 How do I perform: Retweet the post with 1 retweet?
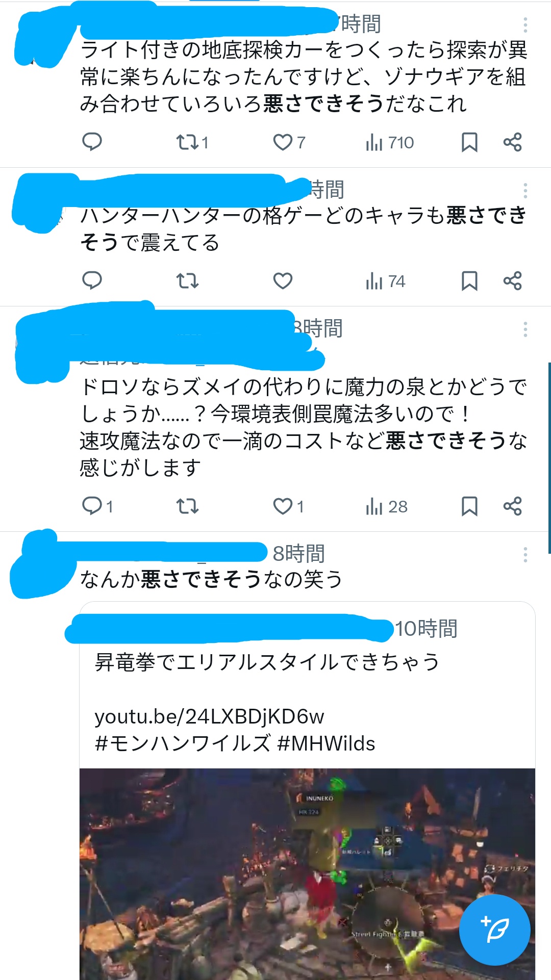pos(192,142)
